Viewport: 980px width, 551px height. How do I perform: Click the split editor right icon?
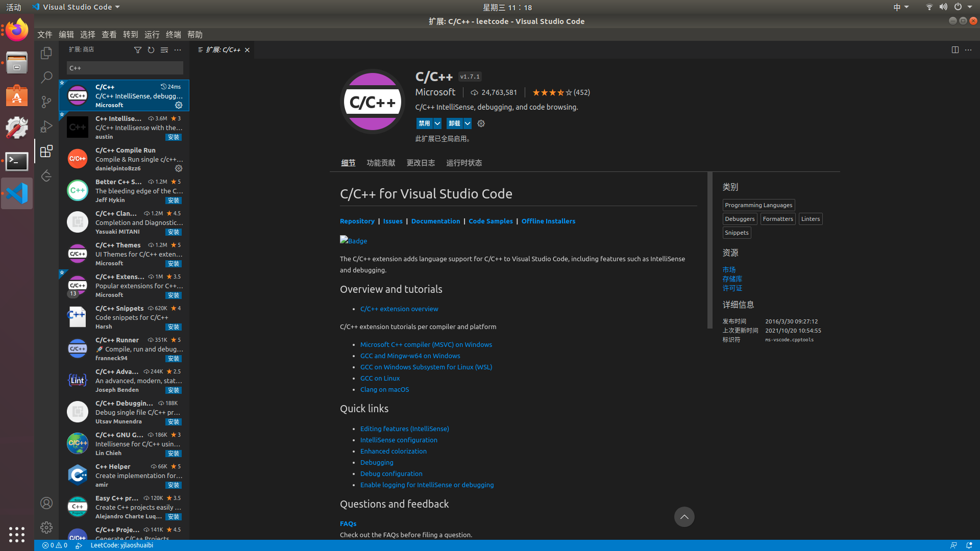tap(955, 50)
